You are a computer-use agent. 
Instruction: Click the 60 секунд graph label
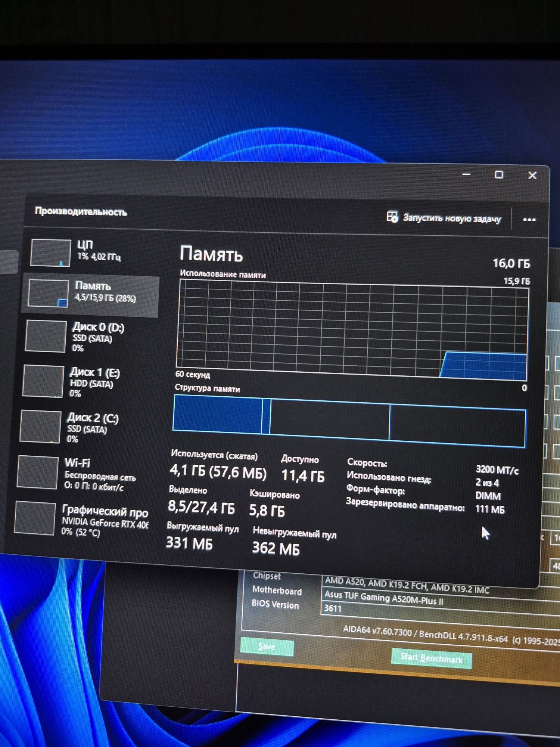pyautogui.click(x=193, y=374)
